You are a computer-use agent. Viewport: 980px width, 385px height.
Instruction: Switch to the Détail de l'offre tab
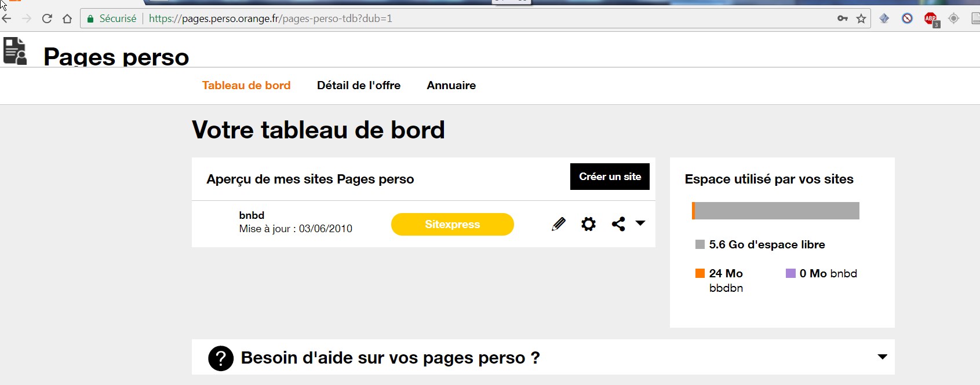(x=359, y=85)
